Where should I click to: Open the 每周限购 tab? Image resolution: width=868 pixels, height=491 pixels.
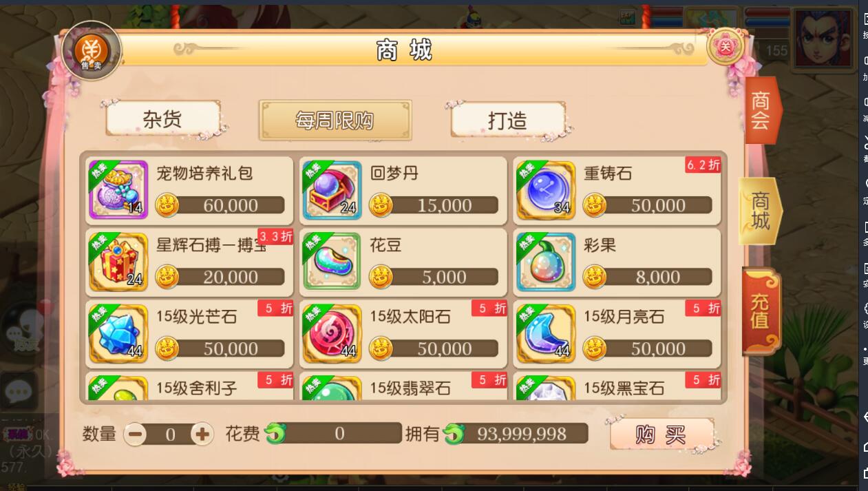[335, 121]
